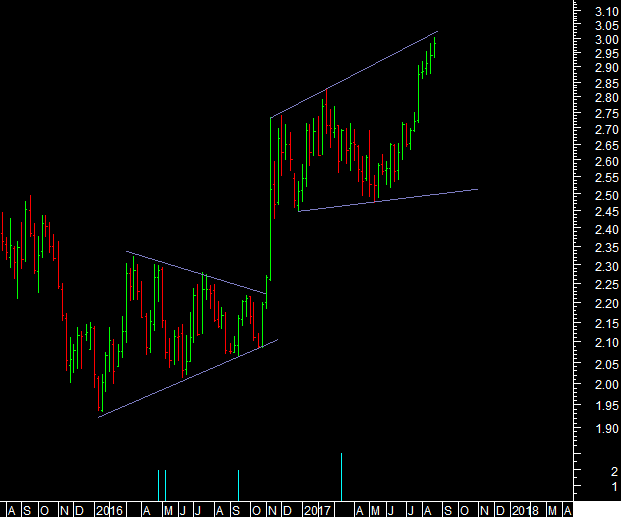Click the 3.10 price axis label
The width and height of the screenshot is (621, 517).
[x=607, y=12]
